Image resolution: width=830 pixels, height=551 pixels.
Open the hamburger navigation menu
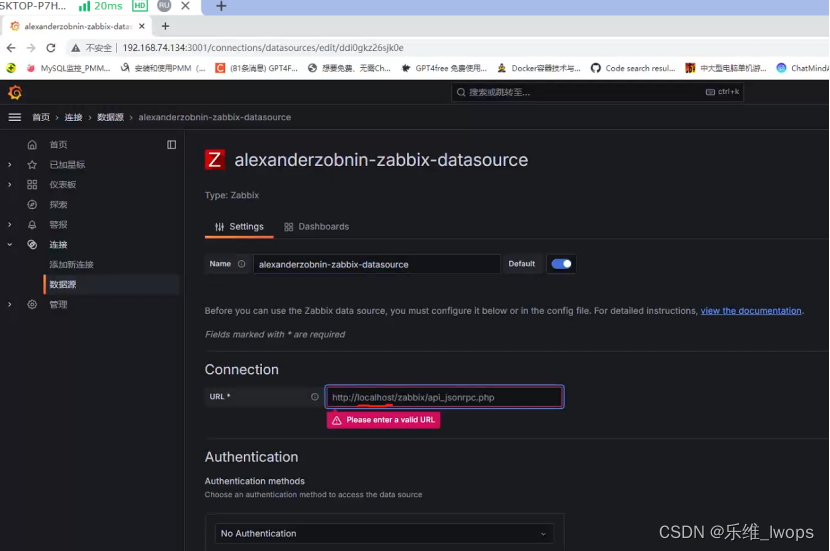coord(15,117)
